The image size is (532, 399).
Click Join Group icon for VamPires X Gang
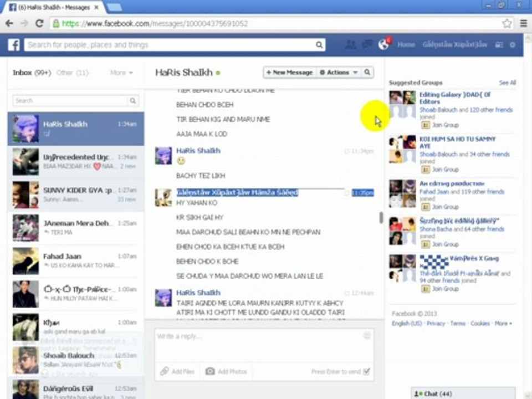click(425, 289)
